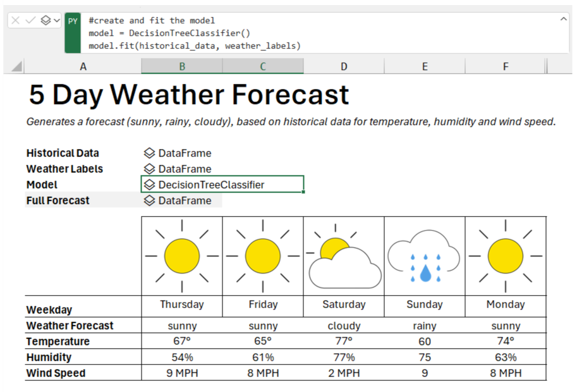Click the Friday temperature cell showing 65°
Image resolution: width=577 pixels, height=392 pixels.
pos(263,341)
